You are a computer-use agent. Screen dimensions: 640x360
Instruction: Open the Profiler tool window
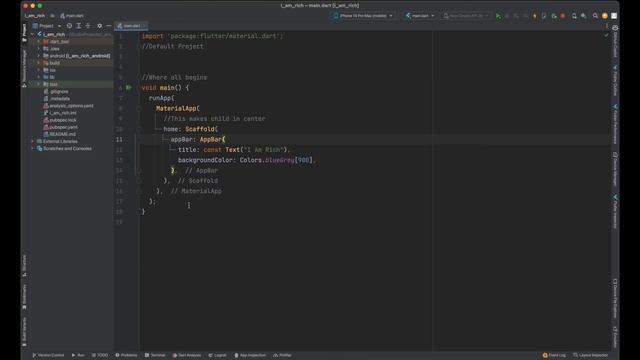(x=282, y=355)
